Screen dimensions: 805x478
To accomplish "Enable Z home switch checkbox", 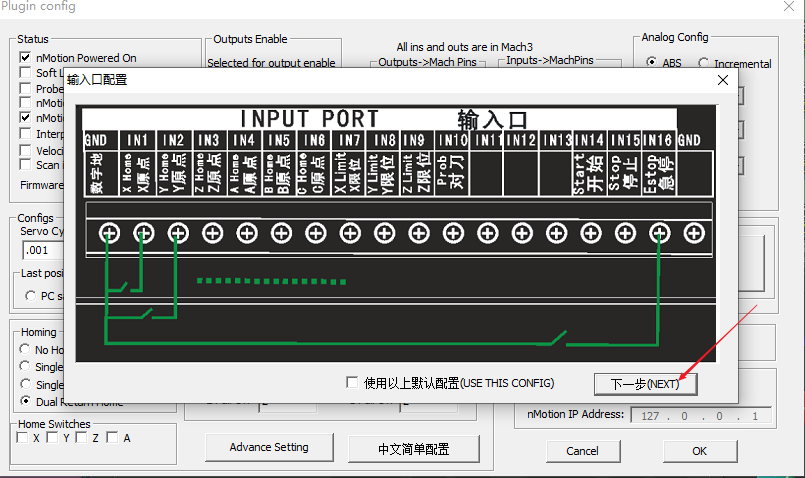I will point(81,437).
